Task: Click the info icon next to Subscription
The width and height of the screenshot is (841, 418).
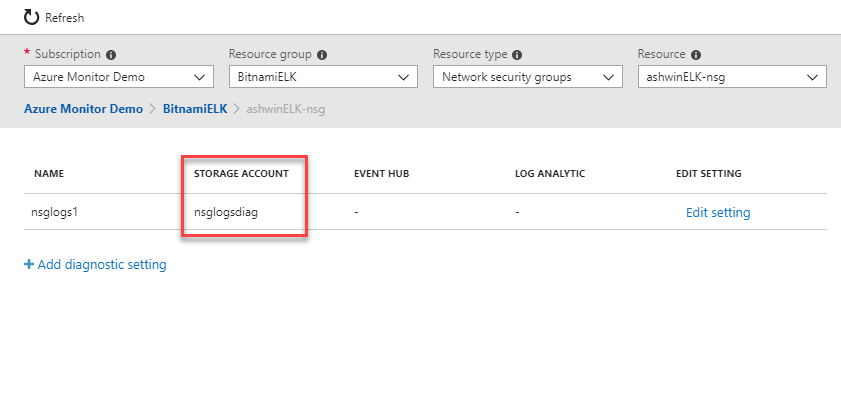Action: click(111, 55)
